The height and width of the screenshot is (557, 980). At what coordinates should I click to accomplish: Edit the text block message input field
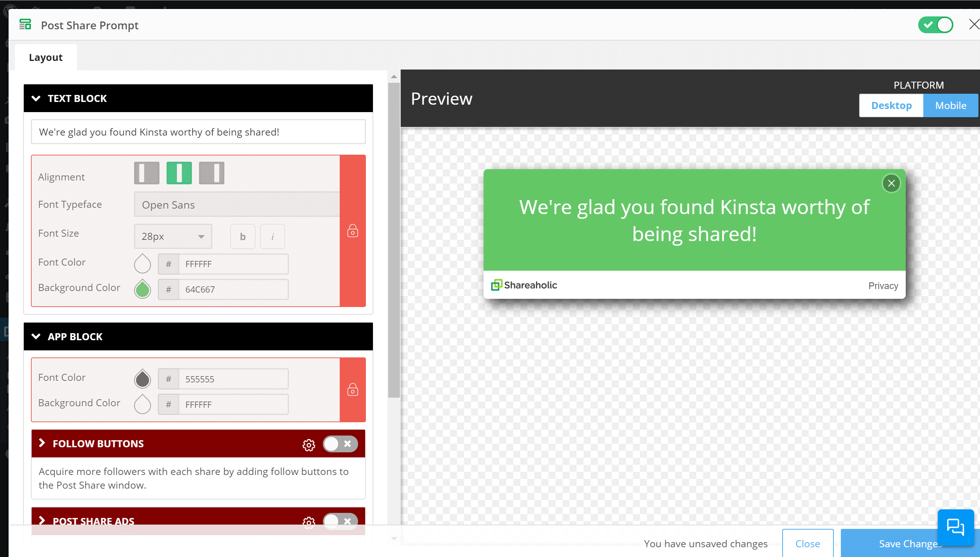(x=199, y=132)
